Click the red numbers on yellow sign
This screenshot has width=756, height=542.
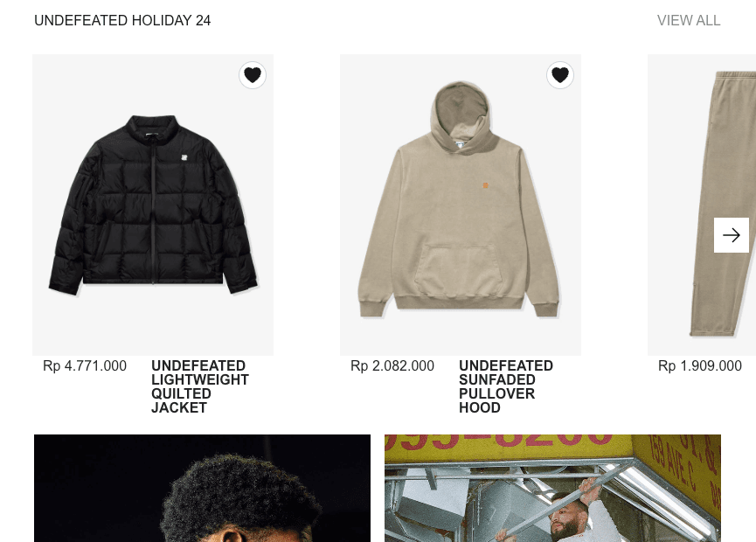coord(499,441)
